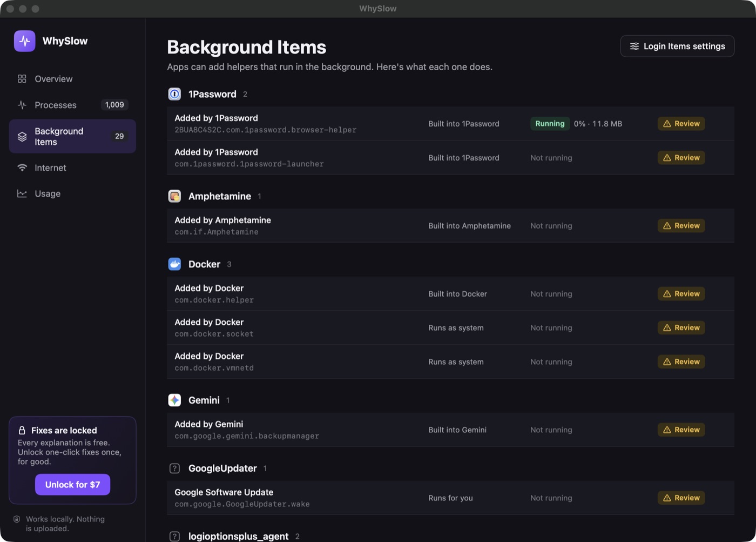Open the Overview section
756x542 pixels.
72,79
